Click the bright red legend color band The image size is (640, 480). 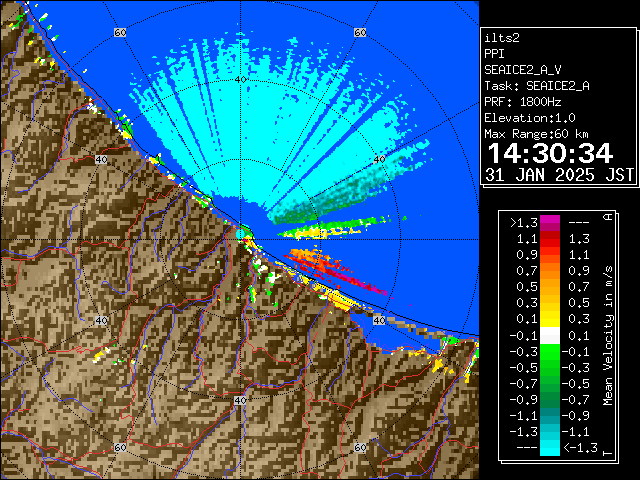(550, 242)
